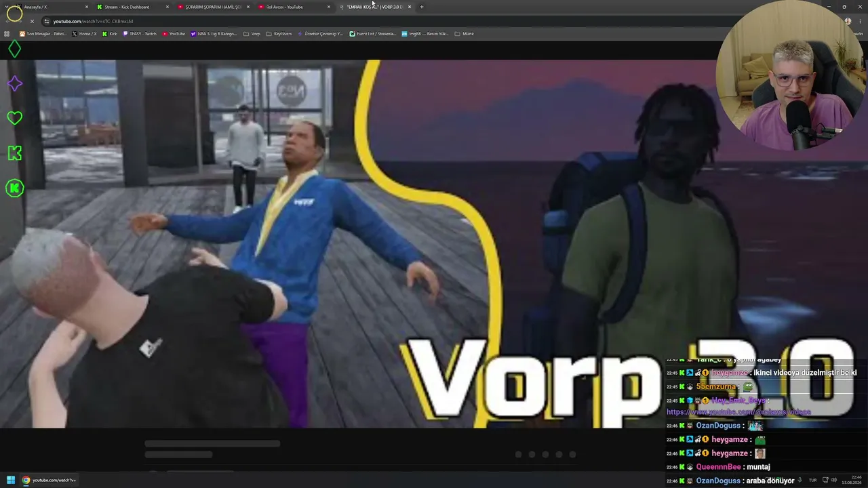Close the ŞOPARIM ŞOPARIM HAMİL tab
Screen dimensions: 868x488
tap(248, 7)
